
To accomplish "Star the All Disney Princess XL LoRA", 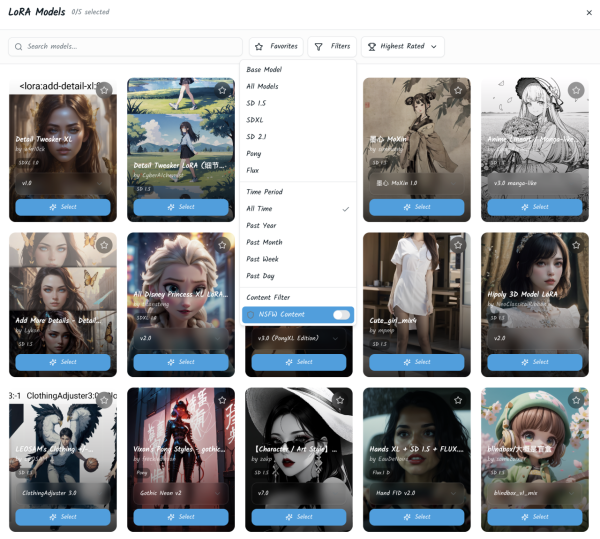I will tap(222, 245).
